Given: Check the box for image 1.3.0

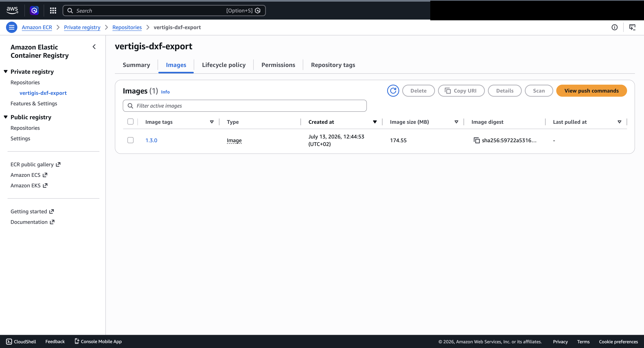Looking at the screenshot, I should point(130,140).
